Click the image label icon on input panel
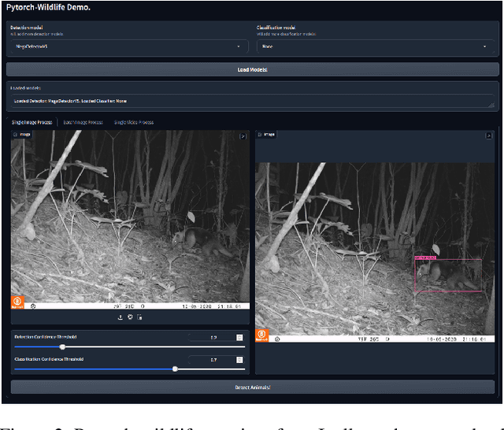This screenshot has height=430, width=504. pos(17,135)
